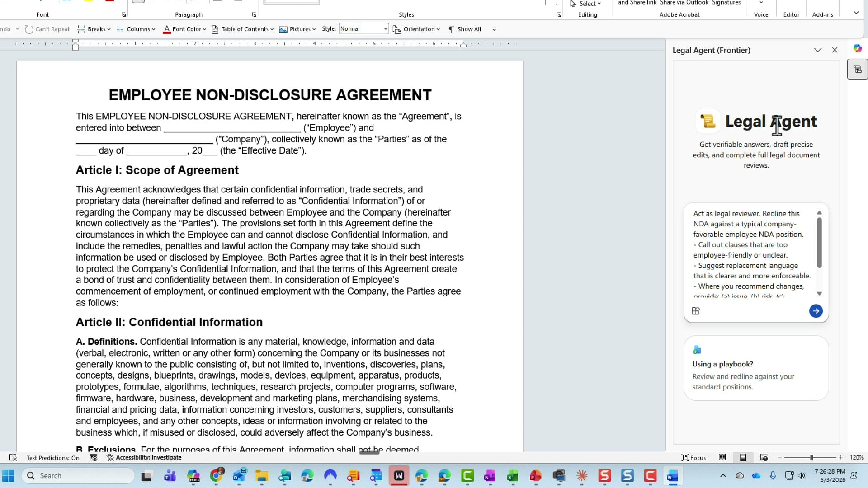This screenshot has height=488, width=868.
Task: Open Accessibility: Investigate checker
Action: coord(144,458)
